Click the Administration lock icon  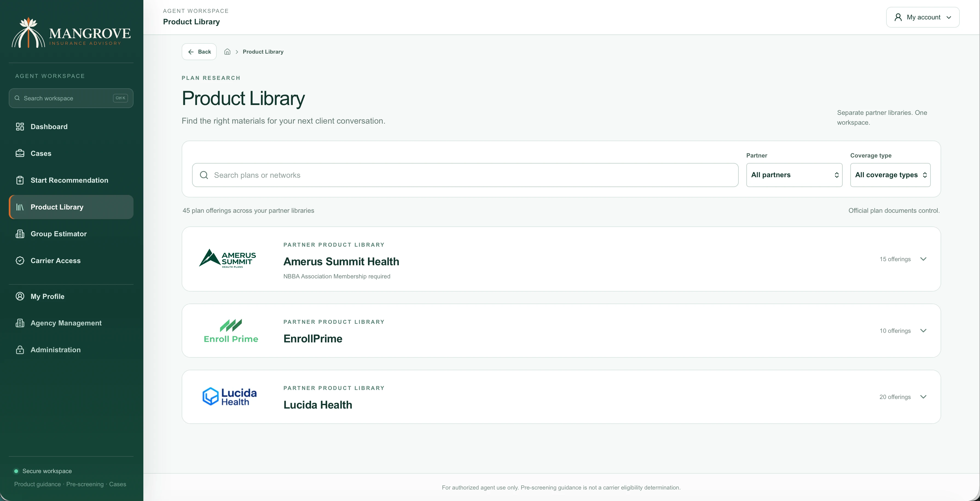[x=20, y=350]
